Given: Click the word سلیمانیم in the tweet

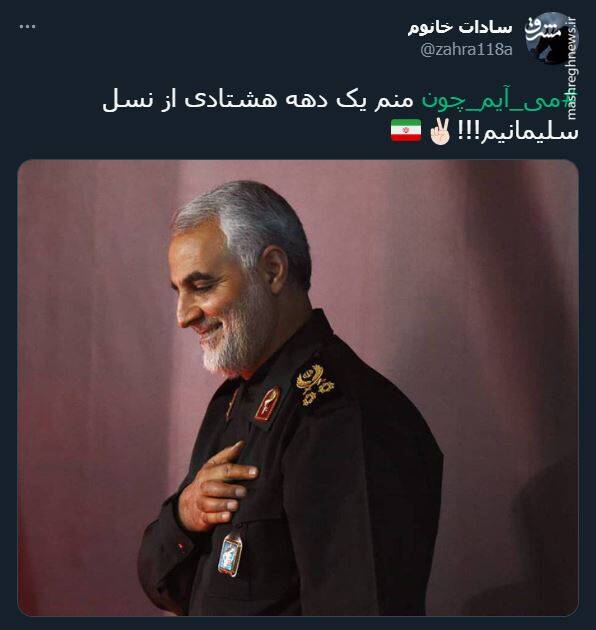Looking at the screenshot, I should 529,132.
